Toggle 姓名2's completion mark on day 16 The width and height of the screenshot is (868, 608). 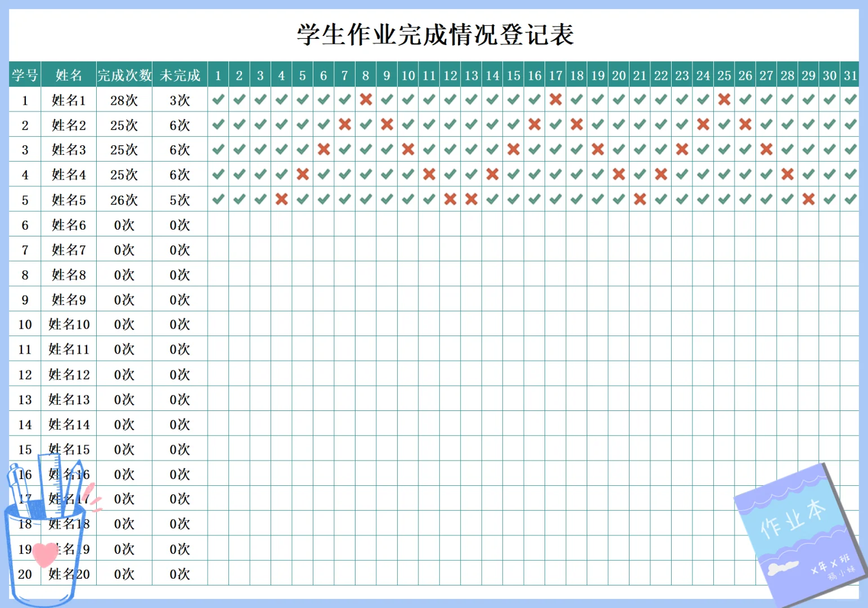point(534,125)
